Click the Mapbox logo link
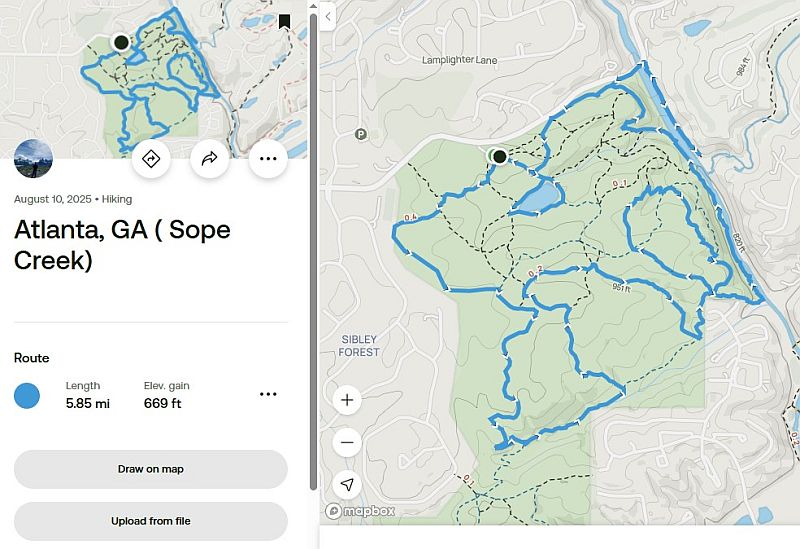Viewport: 800px width, 549px height. pos(360,511)
